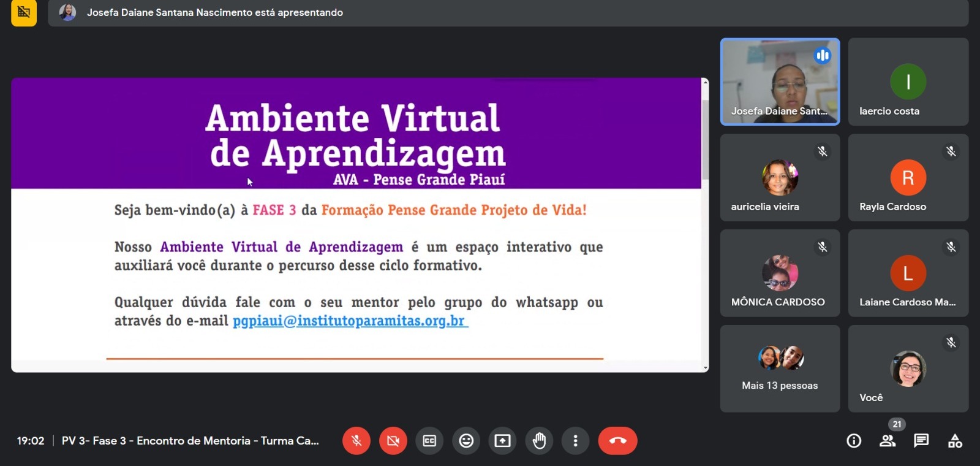The image size is (980, 466).
Task: Open the chat panel icon
Action: pos(921,441)
